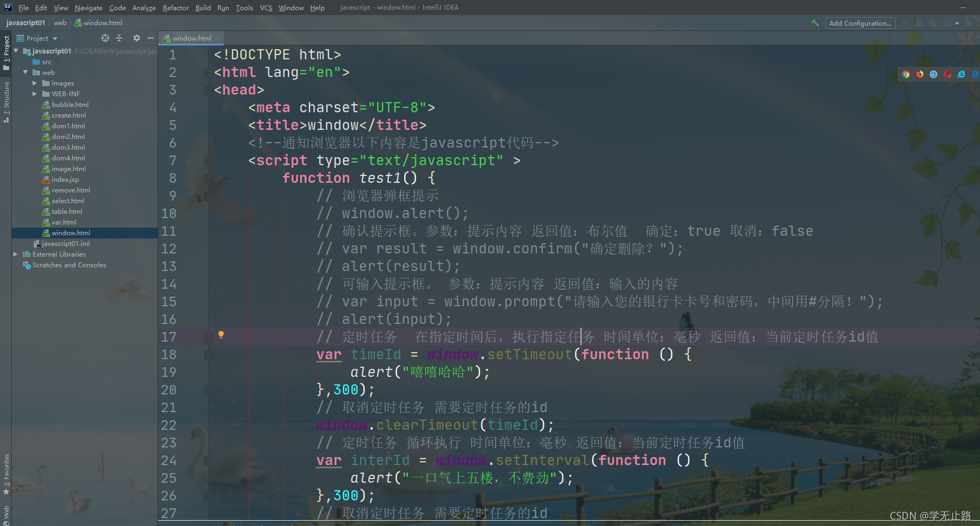Select image.html in project tree
Image resolution: width=980 pixels, height=526 pixels.
click(x=68, y=168)
